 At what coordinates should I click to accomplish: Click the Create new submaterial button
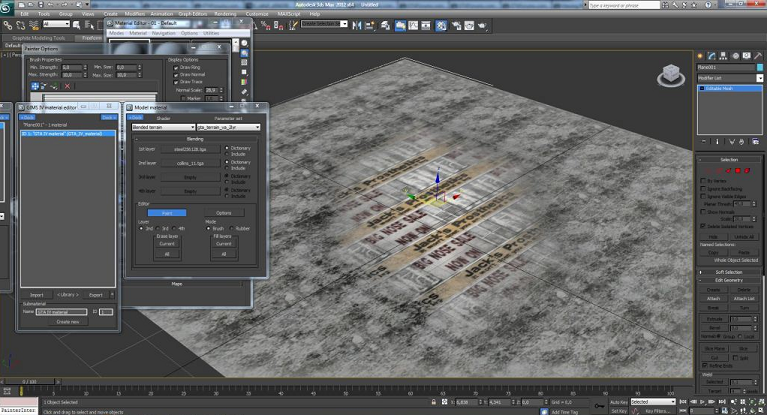(x=68, y=322)
